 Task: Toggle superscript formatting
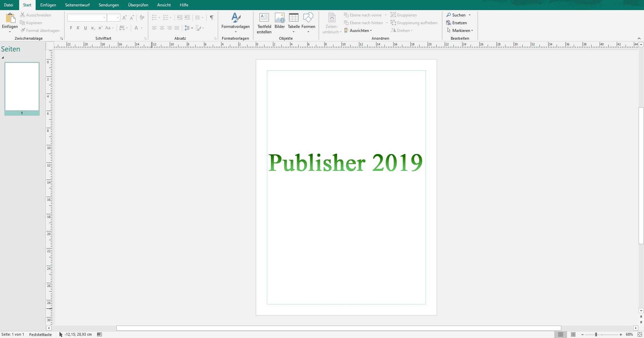pyautogui.click(x=100, y=28)
